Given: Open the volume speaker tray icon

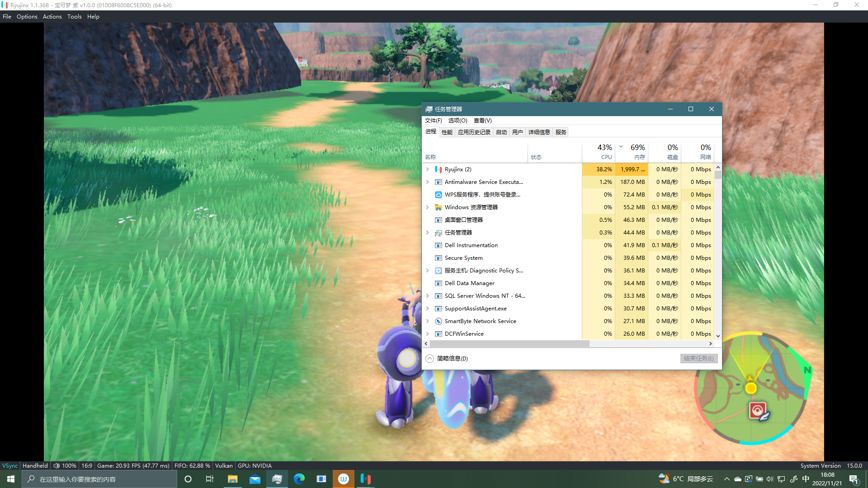Looking at the screenshot, I should 770,479.
